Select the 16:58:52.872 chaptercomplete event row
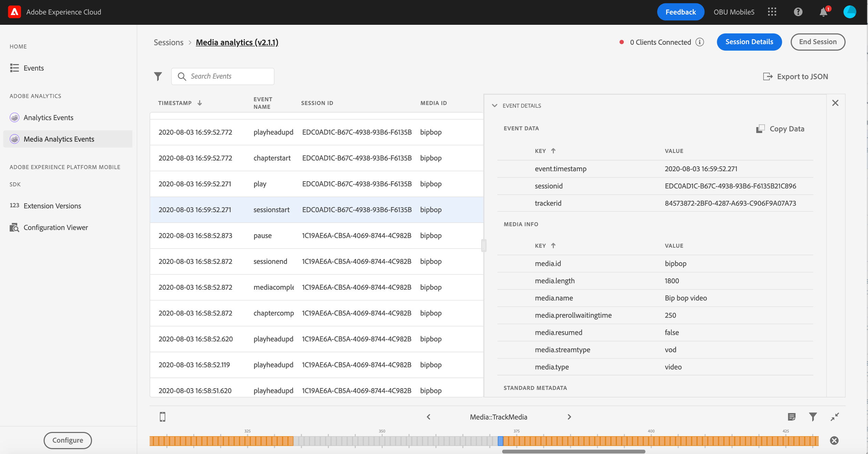Screen dimensions: 868x454 click(317, 313)
